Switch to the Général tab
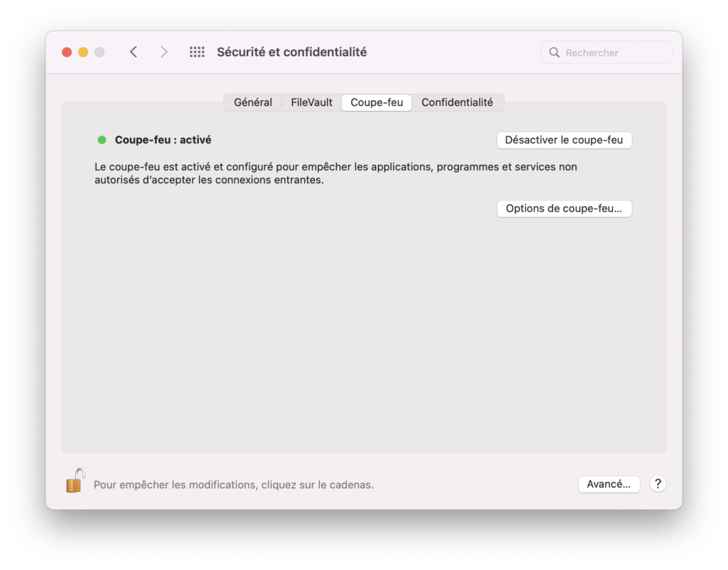This screenshot has width=728, height=570. tap(253, 102)
